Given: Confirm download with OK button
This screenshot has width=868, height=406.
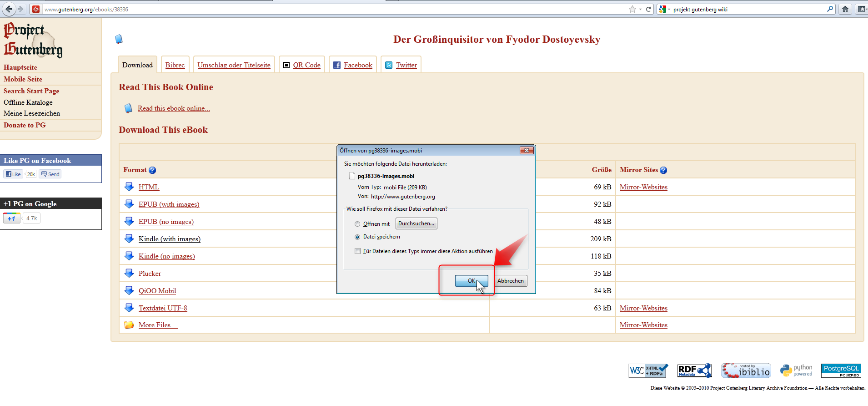Looking at the screenshot, I should [472, 281].
